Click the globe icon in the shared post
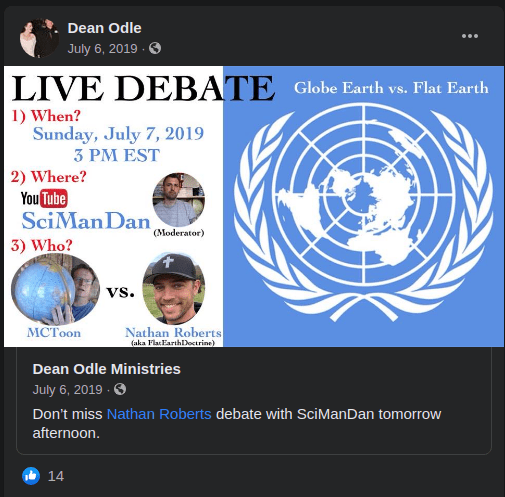The width and height of the screenshot is (505, 497). pyautogui.click(x=120, y=389)
